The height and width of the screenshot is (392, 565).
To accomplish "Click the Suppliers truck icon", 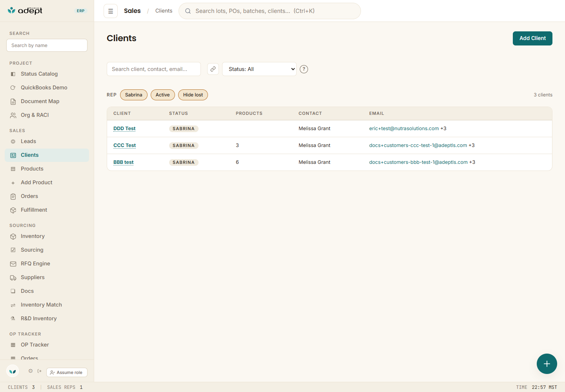I will coord(13,278).
